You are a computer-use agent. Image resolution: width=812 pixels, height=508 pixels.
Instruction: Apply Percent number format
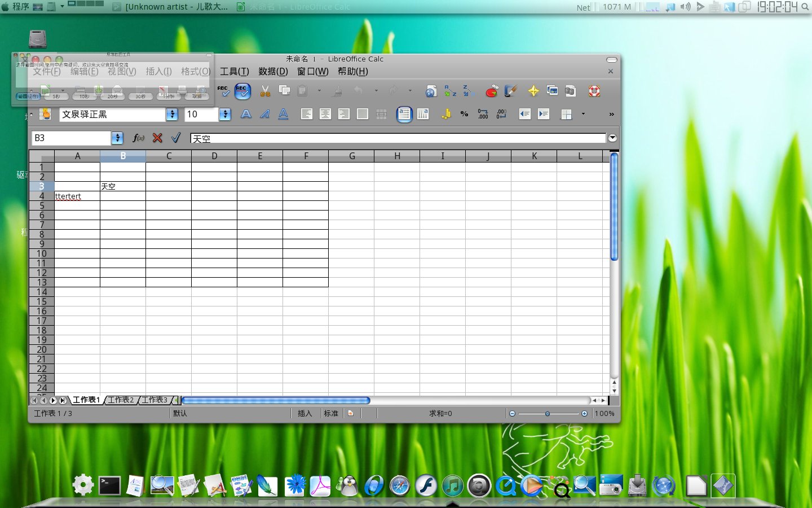(465, 114)
